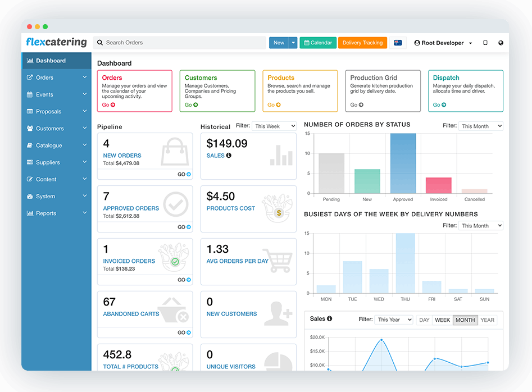Open the New button dropdown arrow
This screenshot has width=532, height=392.
[x=293, y=43]
